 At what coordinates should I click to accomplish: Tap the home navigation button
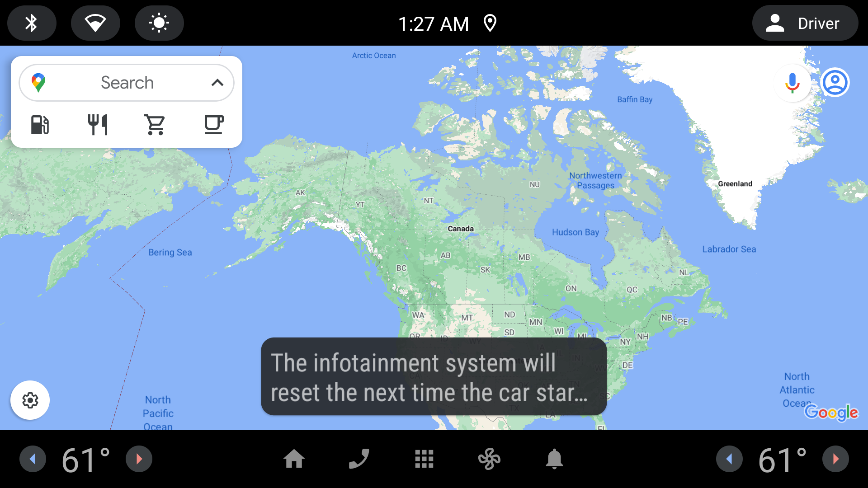click(x=294, y=460)
